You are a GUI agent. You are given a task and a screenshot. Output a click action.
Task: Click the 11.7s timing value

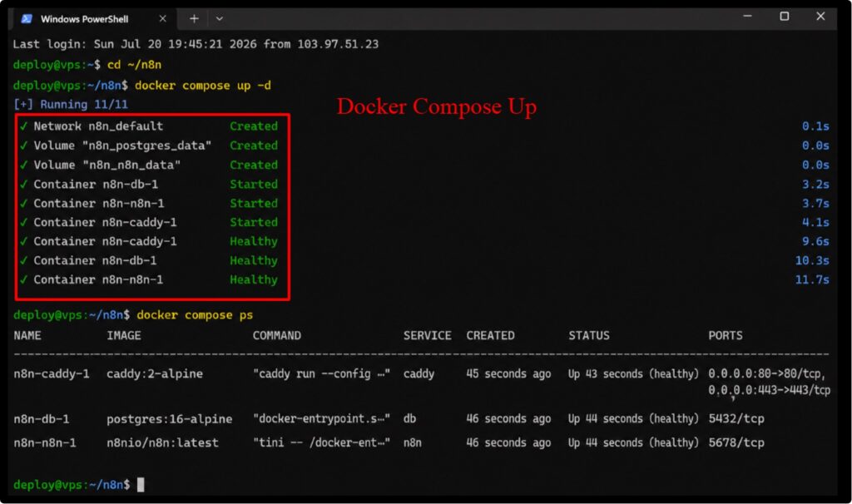(812, 279)
